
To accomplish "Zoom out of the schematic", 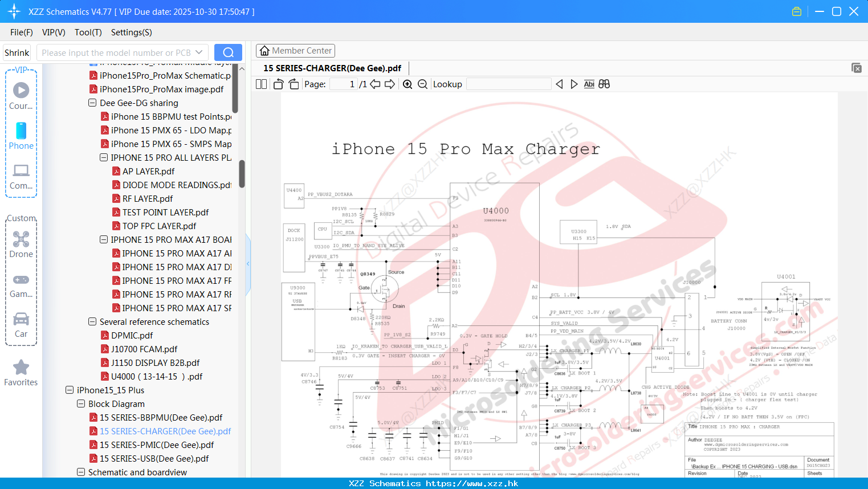I will click(422, 84).
